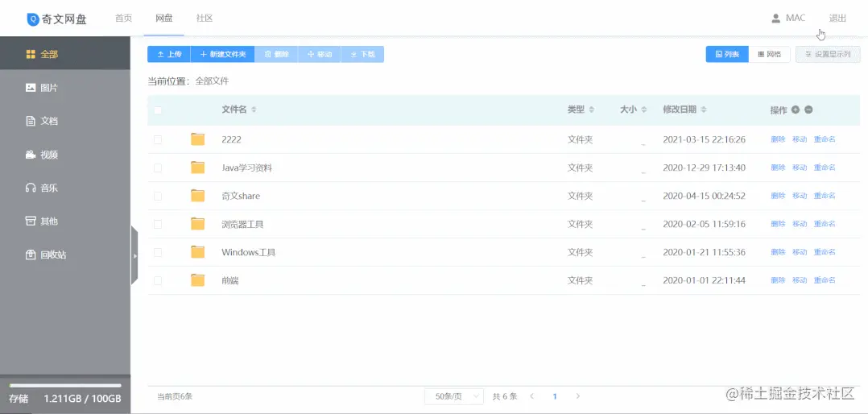Viewport: 868px width, 414px height.
Task: Click 移动 for 前端 row
Action: click(800, 280)
